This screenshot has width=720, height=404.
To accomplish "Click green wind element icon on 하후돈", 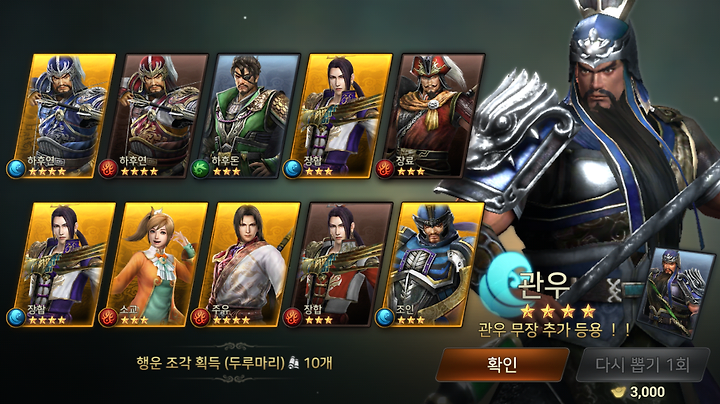I will (200, 169).
